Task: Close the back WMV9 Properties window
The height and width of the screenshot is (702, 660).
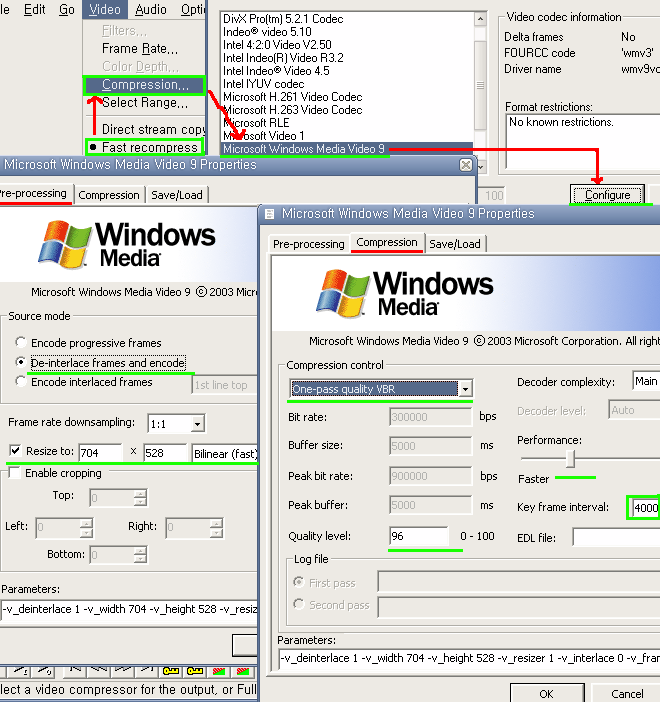Action: click(466, 165)
